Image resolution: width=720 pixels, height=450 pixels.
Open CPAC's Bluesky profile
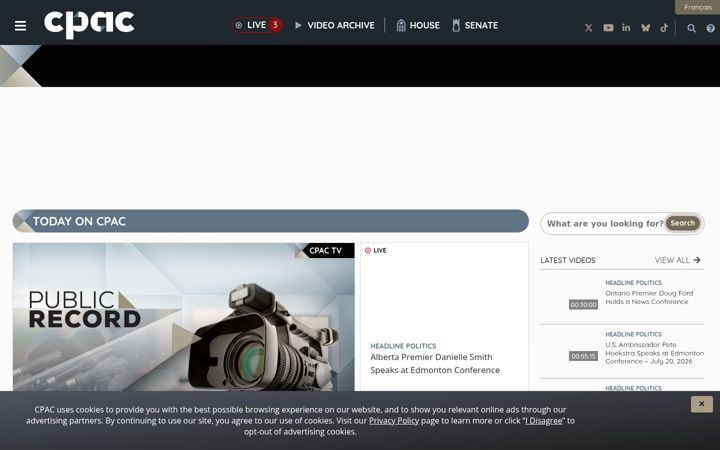(646, 28)
